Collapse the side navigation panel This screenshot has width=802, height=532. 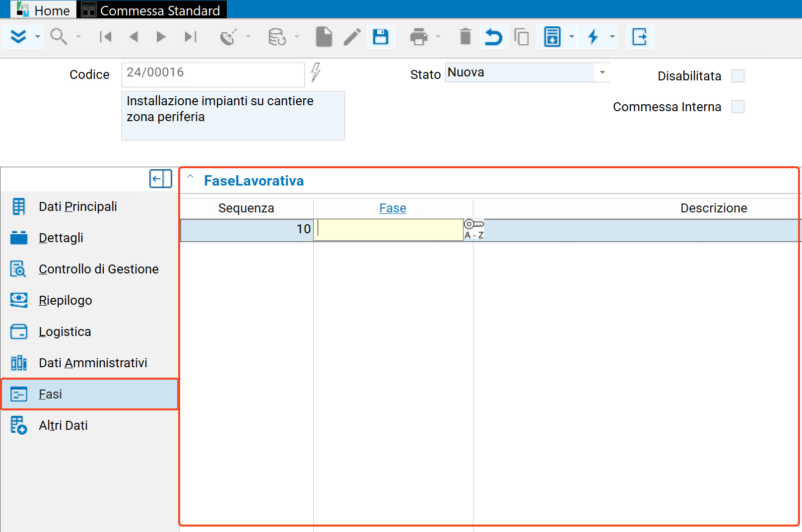(161, 179)
